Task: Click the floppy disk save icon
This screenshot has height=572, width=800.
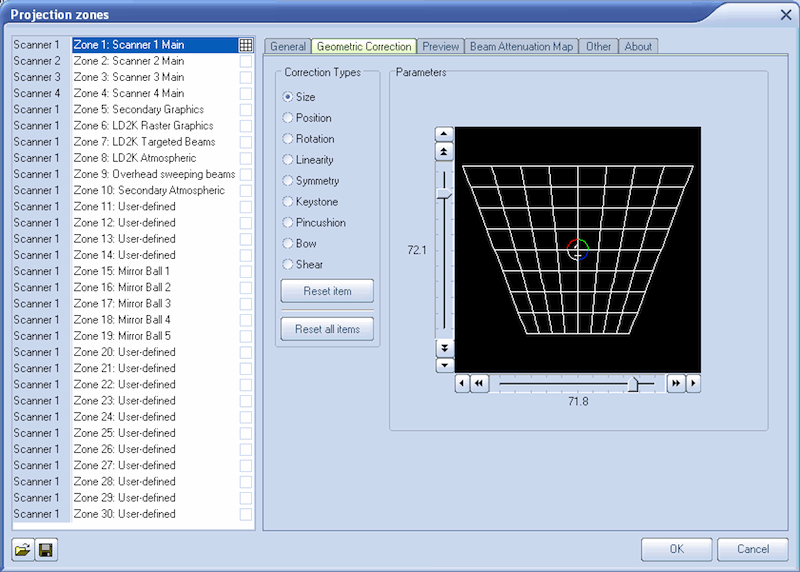Action: (x=46, y=549)
